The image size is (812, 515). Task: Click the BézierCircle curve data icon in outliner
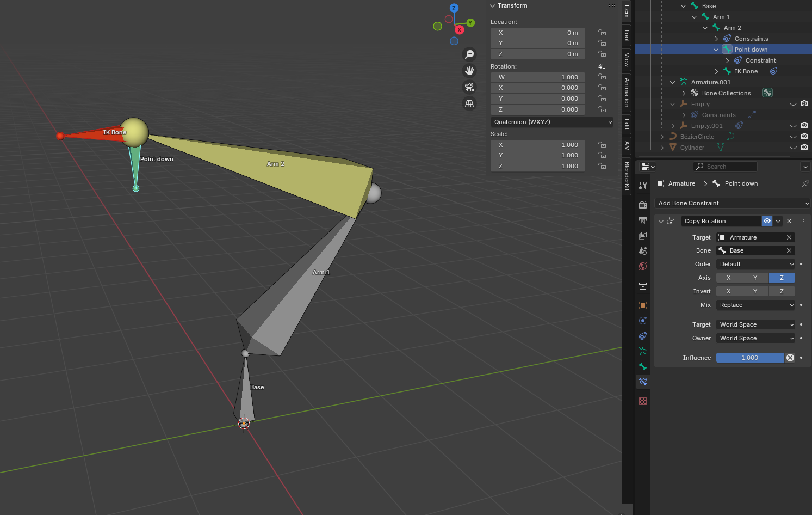coord(730,137)
